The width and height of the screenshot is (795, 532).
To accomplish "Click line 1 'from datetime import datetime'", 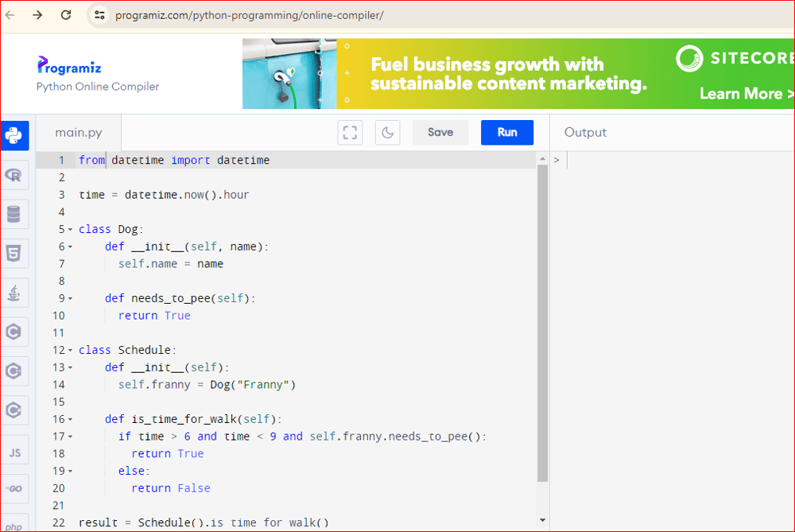I will coord(174,161).
